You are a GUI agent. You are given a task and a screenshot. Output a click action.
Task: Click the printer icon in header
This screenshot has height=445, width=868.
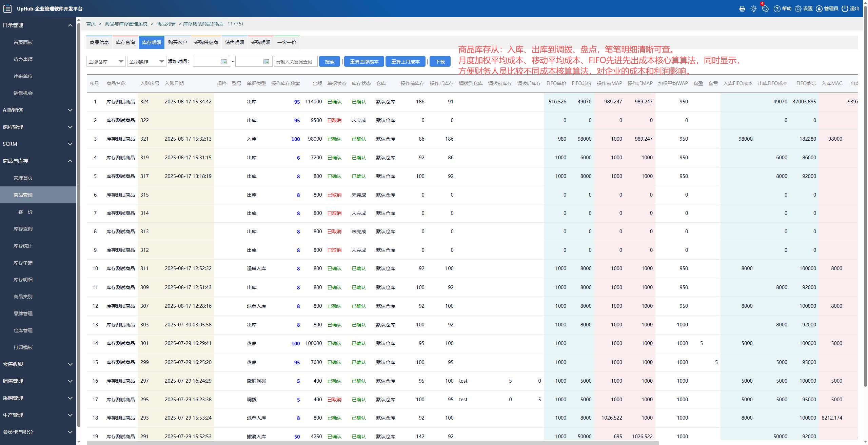pos(742,9)
